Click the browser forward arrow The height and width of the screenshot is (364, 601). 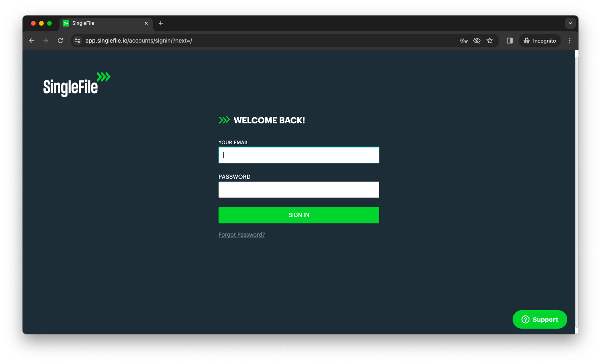[x=46, y=41]
